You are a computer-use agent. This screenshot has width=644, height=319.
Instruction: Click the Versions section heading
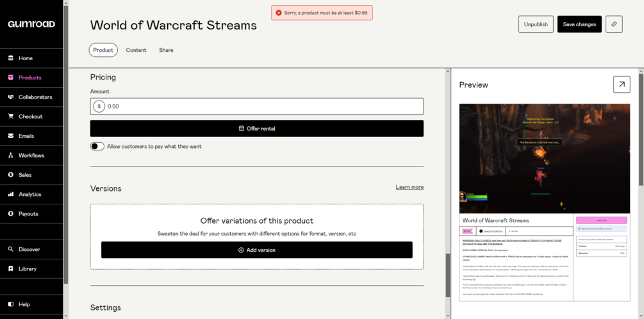[106, 188]
